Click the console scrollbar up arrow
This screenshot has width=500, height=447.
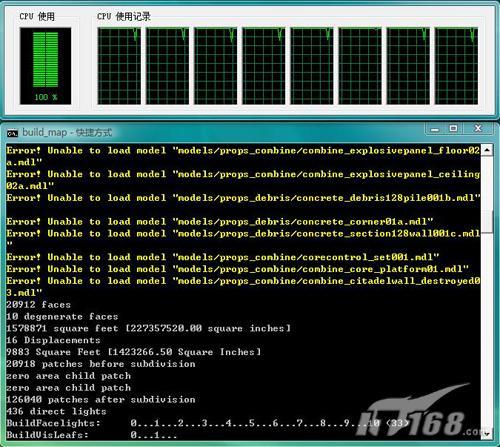click(487, 150)
